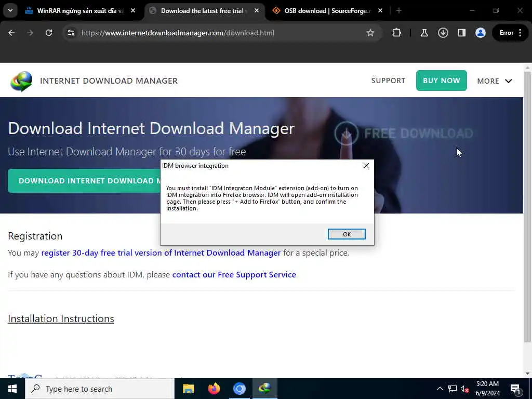Click the scrollbar down arrow

pos(527,374)
